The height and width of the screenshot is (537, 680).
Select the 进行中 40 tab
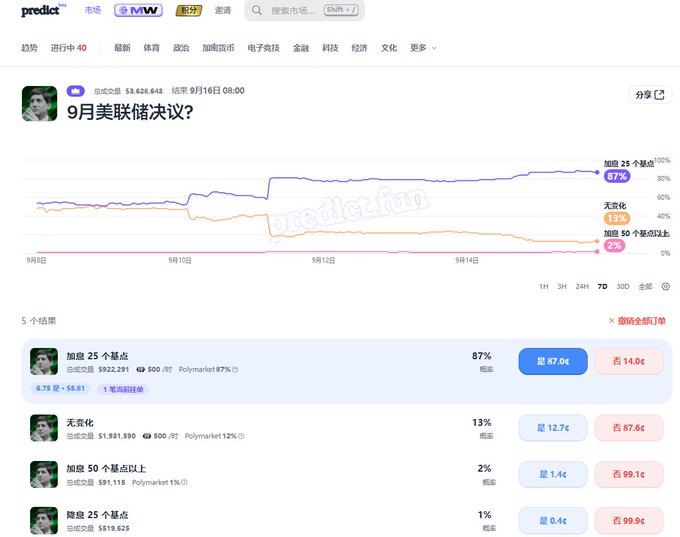point(69,48)
